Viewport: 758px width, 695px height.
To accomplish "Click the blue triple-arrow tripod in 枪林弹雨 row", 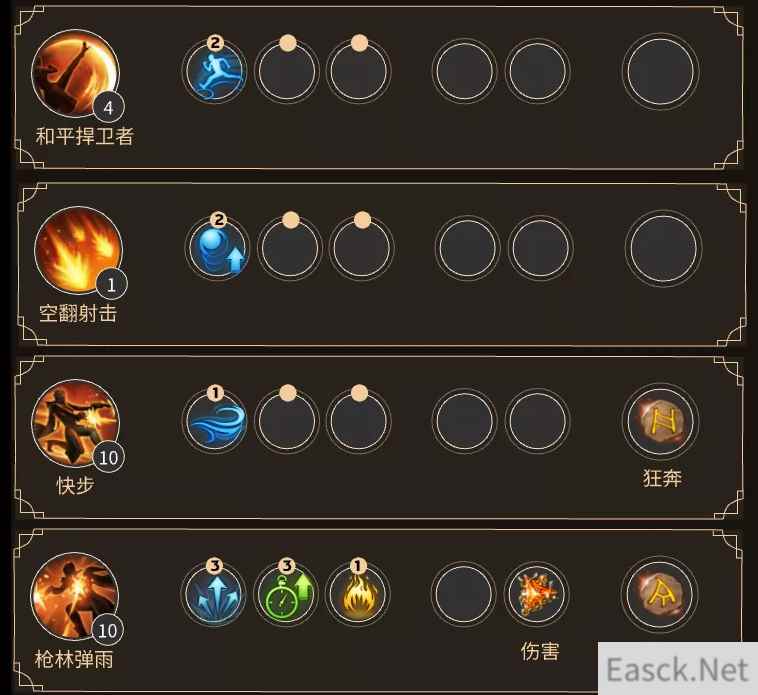I will (214, 594).
